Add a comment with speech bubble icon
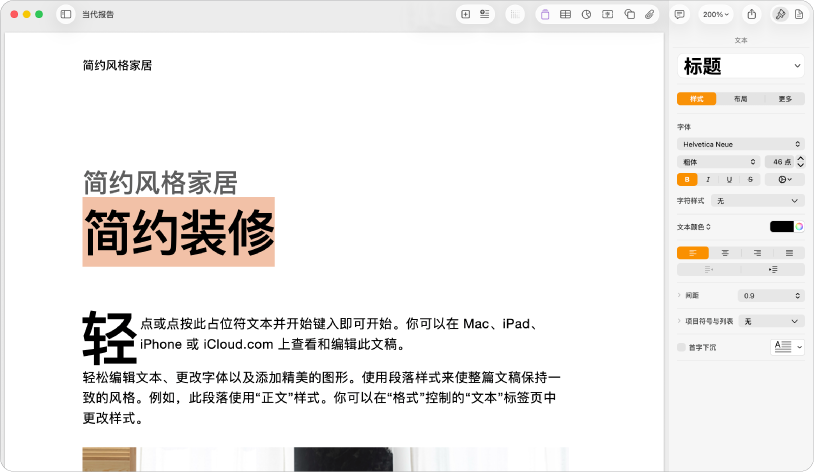 (679, 15)
